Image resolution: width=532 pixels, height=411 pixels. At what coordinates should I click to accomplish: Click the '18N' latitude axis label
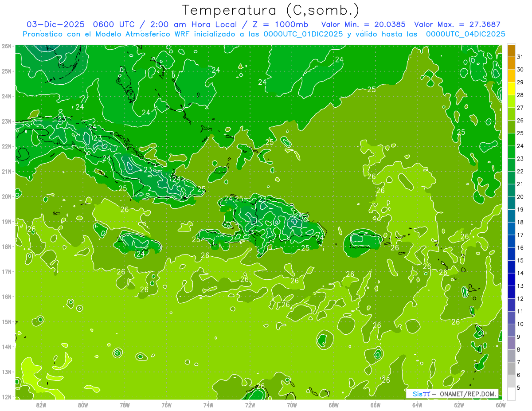6,247
